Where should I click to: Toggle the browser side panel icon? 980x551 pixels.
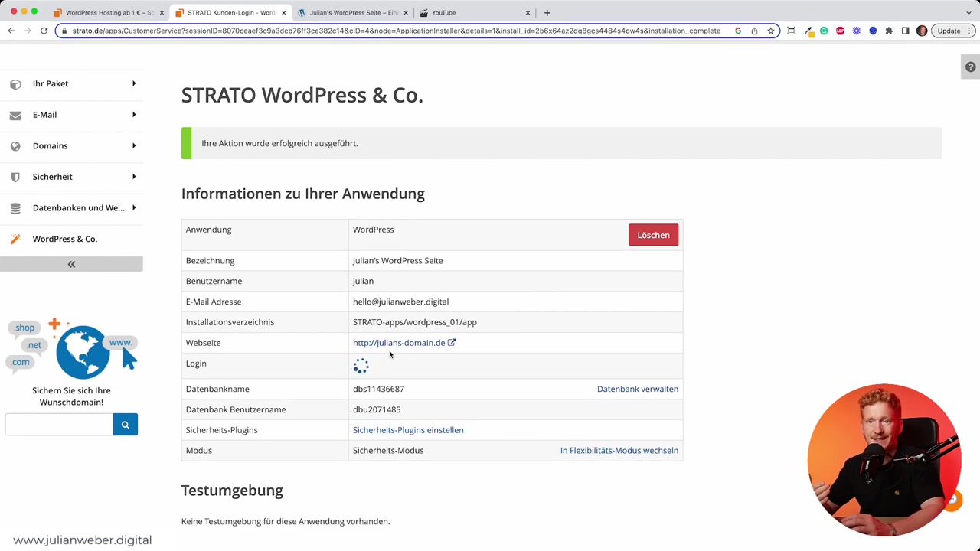click(905, 31)
